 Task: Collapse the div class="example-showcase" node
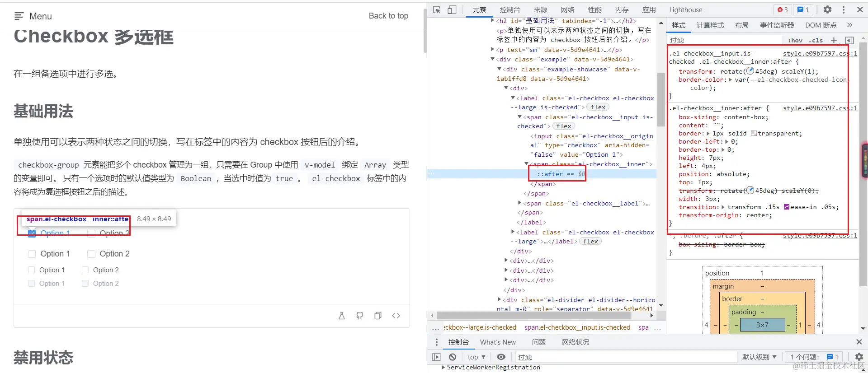pos(500,69)
